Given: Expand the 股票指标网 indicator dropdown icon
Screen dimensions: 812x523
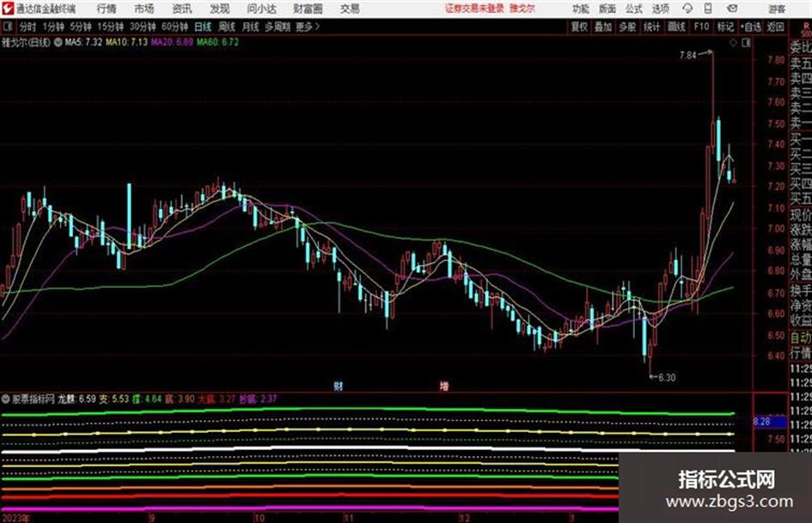Looking at the screenshot, I should [6, 398].
